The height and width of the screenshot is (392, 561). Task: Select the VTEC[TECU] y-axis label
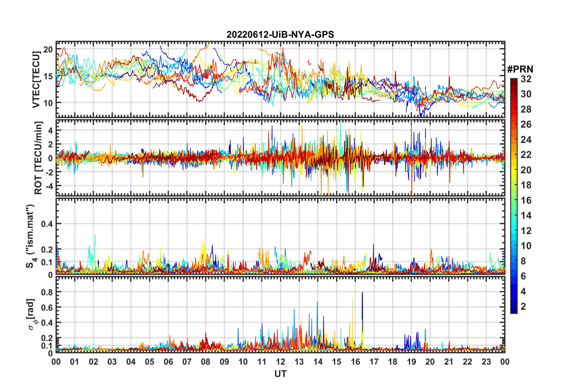tap(36, 80)
